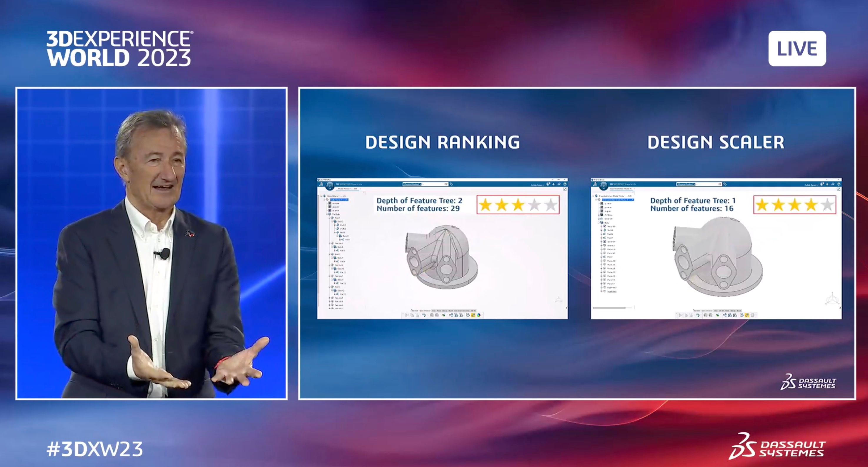The height and width of the screenshot is (467, 868).
Task: Click 'Depth of Feature Tree: 1' text
Action: 693,201
